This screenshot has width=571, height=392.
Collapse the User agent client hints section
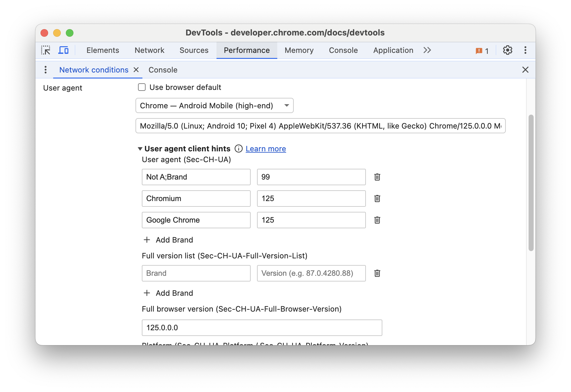pos(139,149)
